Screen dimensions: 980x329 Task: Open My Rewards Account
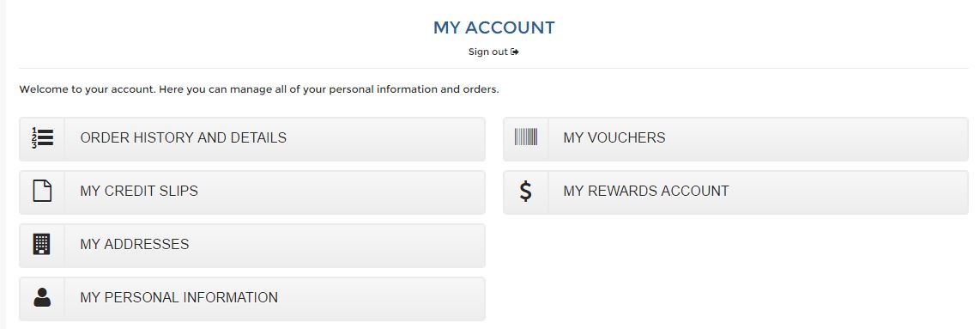point(735,192)
